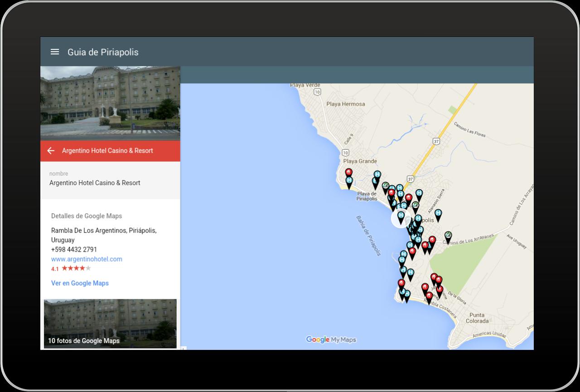
Task: Click the Playa Grande map label
Action: pyautogui.click(x=360, y=161)
